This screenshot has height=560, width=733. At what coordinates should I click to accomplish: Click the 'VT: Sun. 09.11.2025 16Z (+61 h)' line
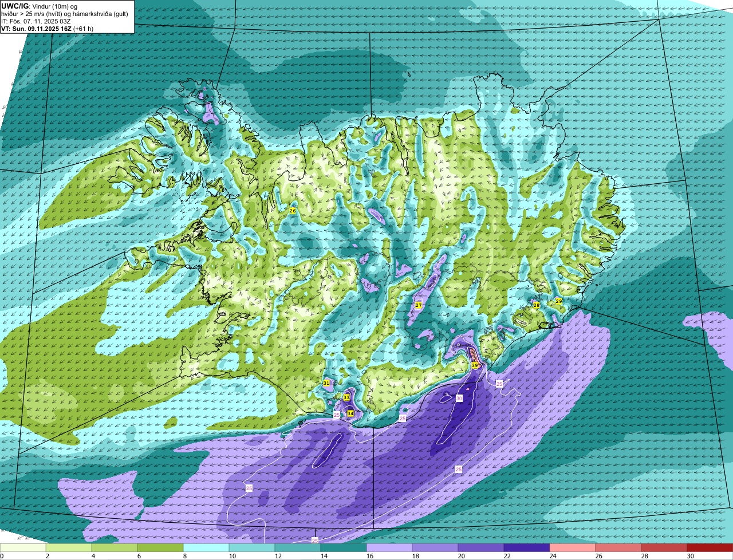[x=48, y=29]
